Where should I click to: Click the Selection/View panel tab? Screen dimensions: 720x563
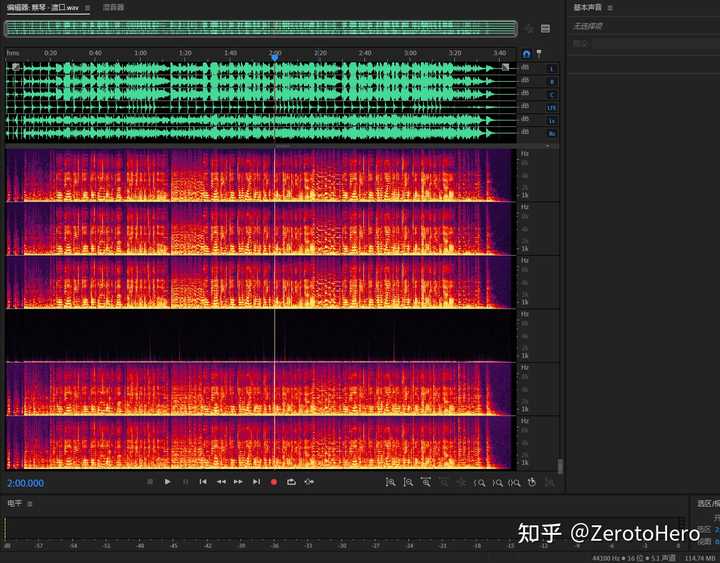pyautogui.click(x=709, y=504)
